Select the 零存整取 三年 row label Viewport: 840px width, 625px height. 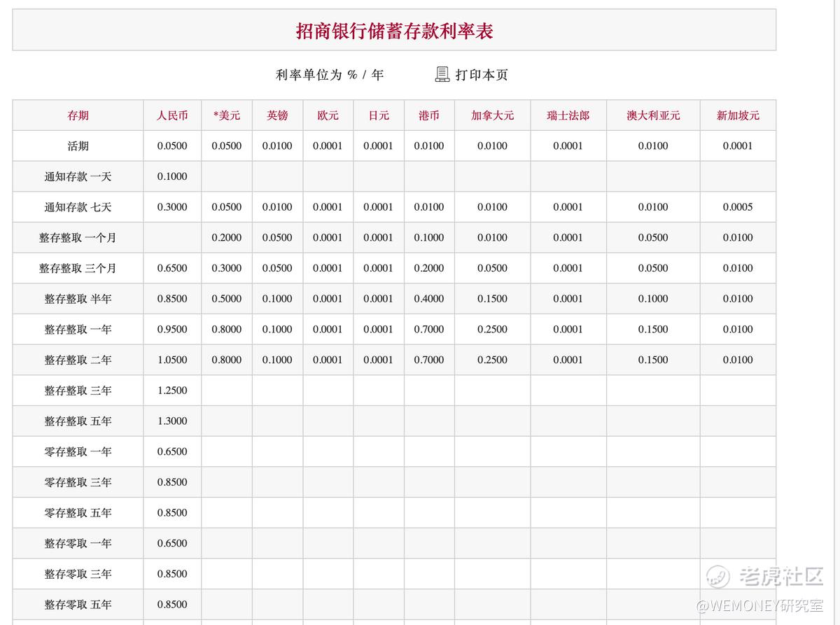[78, 482]
